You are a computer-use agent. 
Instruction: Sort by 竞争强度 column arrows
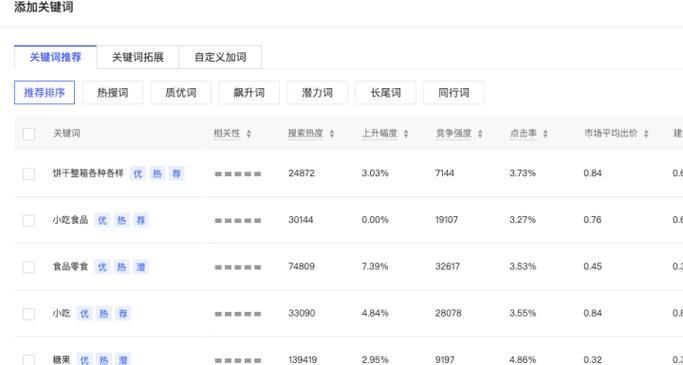click(480, 134)
